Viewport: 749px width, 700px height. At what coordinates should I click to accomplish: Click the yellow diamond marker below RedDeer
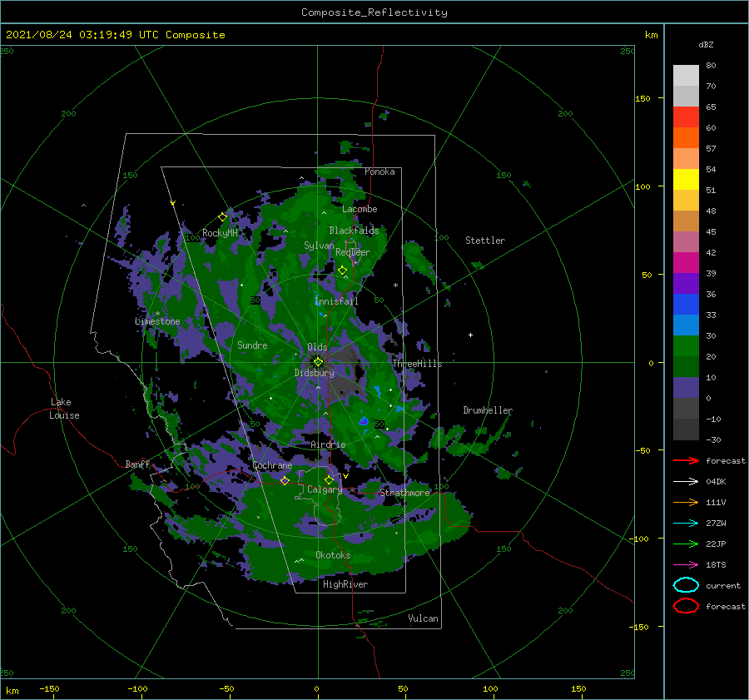(343, 271)
